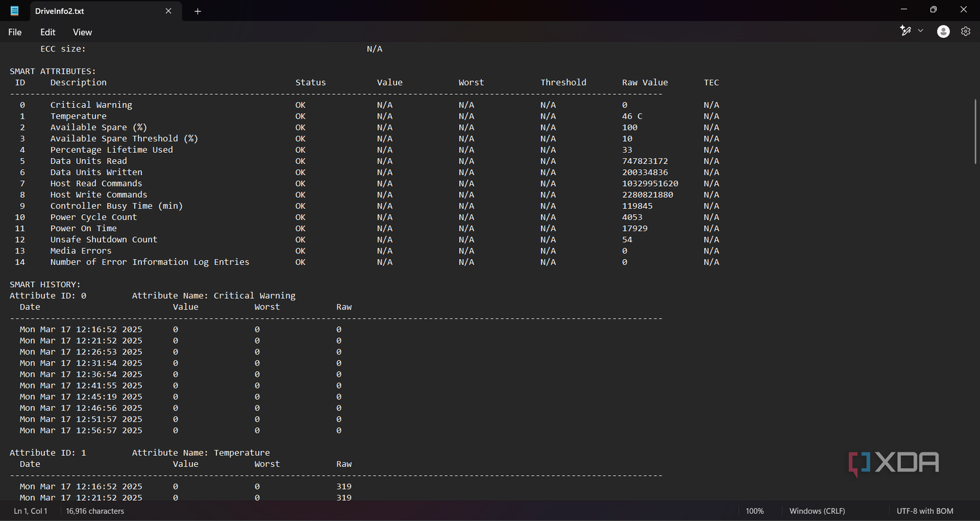Click the Description column header
980x521 pixels.
[x=78, y=82]
